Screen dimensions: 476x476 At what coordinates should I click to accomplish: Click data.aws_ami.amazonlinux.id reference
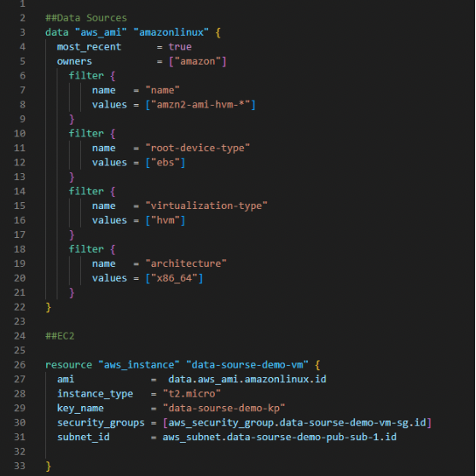click(247, 379)
